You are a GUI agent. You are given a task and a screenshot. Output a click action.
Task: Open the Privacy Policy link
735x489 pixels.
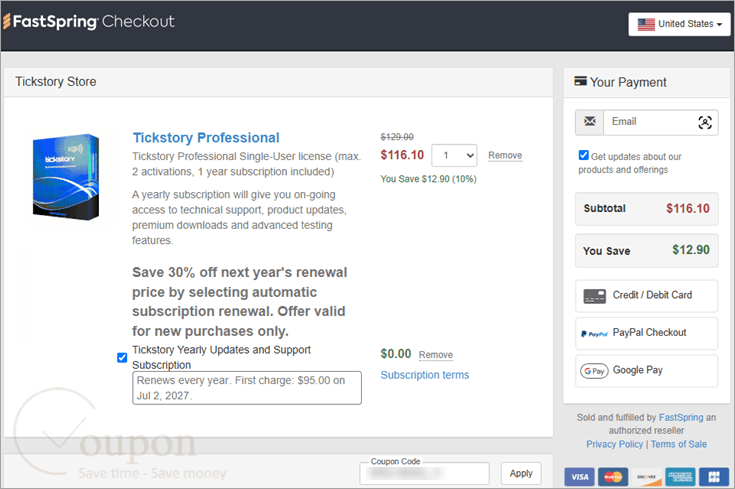coord(614,444)
